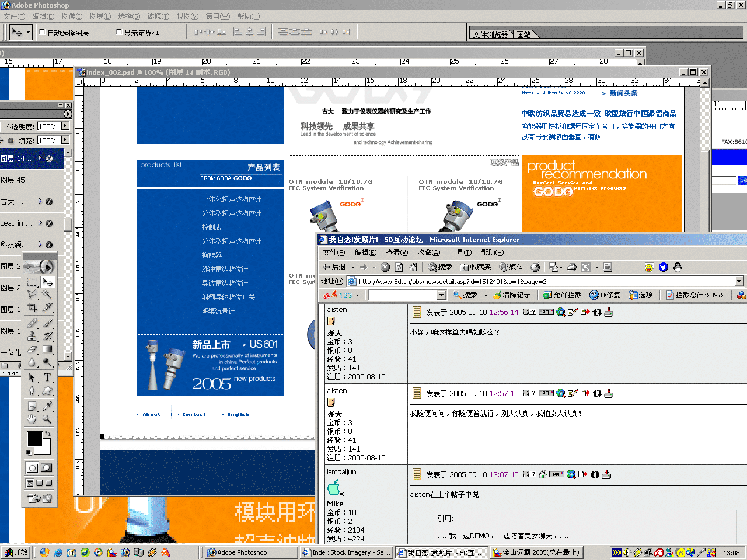The height and width of the screenshot is (560, 747).
Task: Switch to the 画笔 tab
Action: tap(524, 34)
